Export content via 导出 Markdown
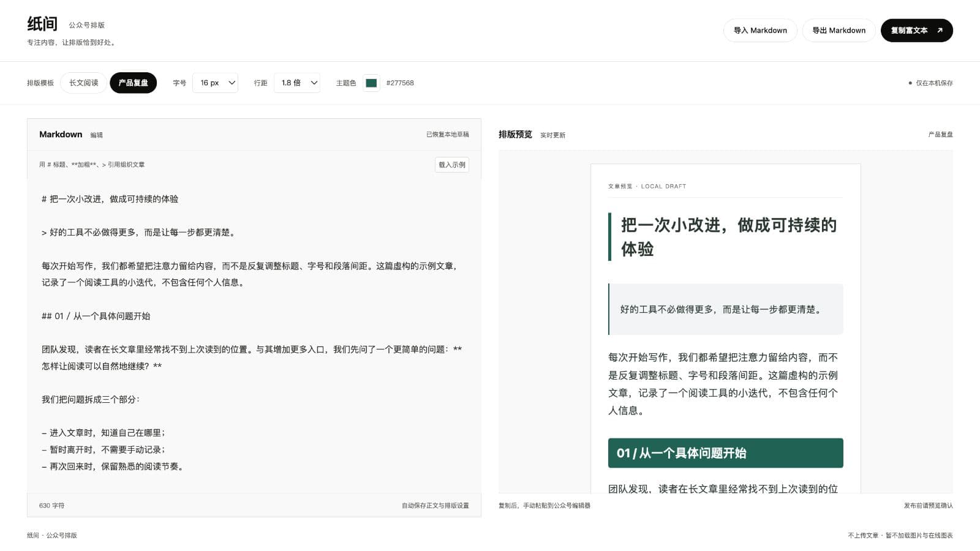The image size is (980, 551). (x=839, y=30)
